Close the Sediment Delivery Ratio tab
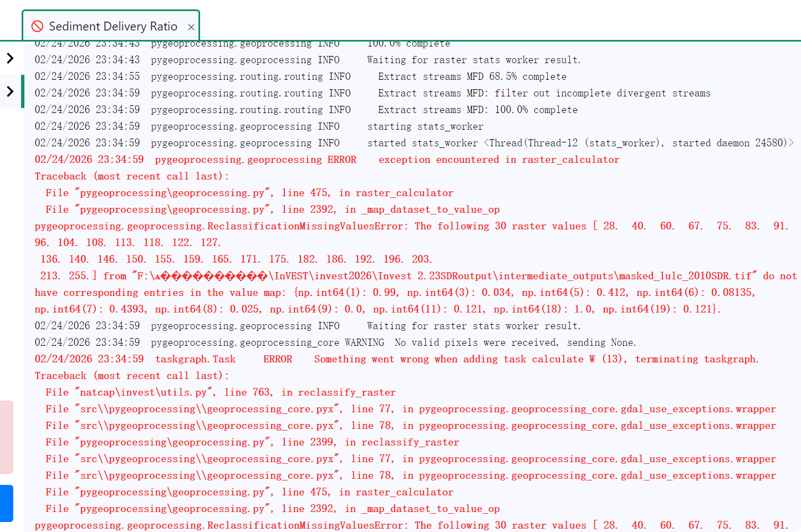 (x=191, y=27)
